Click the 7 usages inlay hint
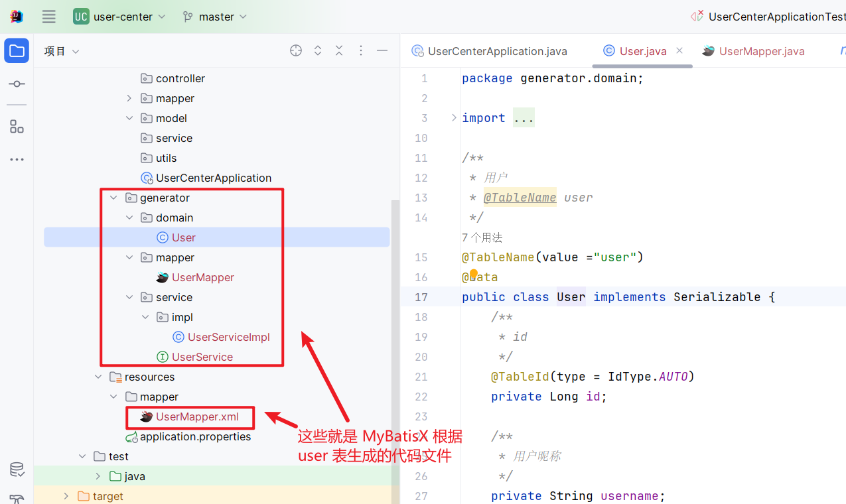The width and height of the screenshot is (846, 504). (482, 237)
